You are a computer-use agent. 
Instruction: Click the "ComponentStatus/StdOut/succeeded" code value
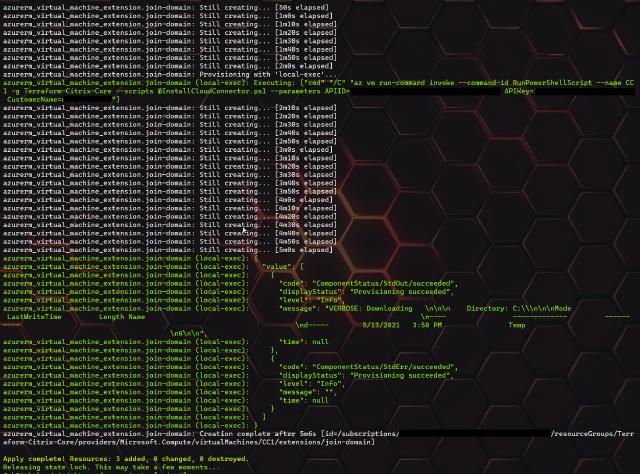coord(389,283)
